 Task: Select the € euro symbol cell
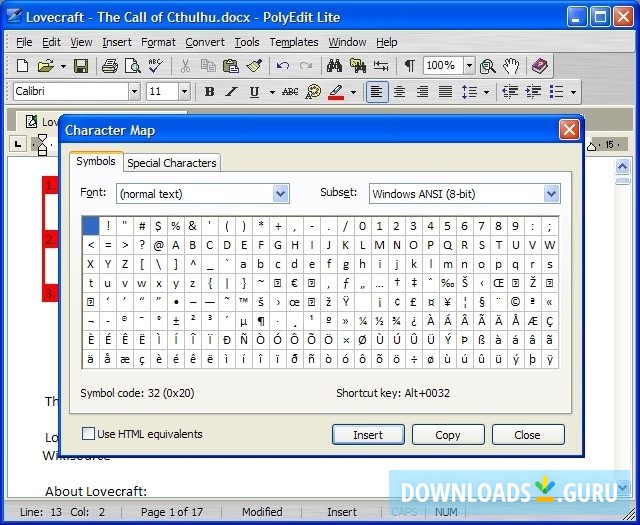(294, 283)
